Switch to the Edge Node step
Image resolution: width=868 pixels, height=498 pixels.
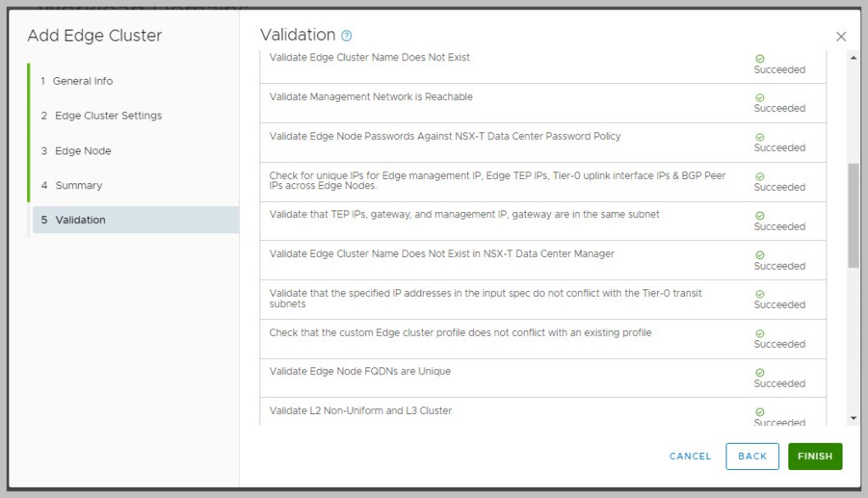point(83,151)
